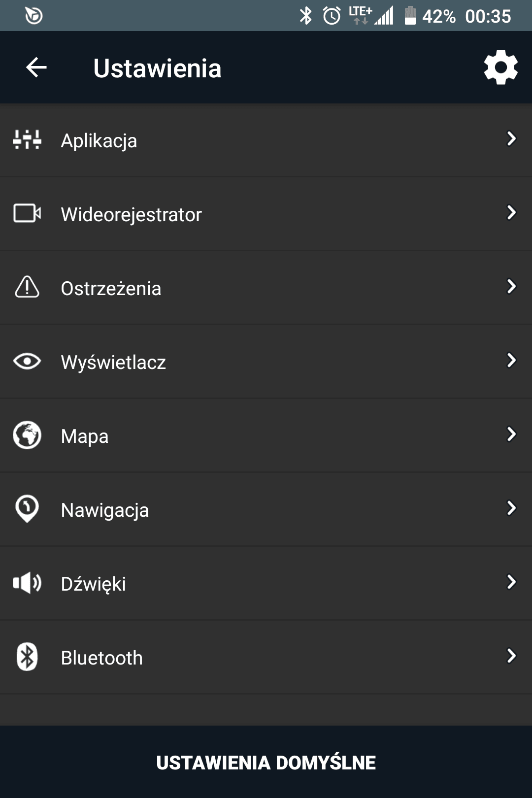Tap the Mapa globe icon
The image size is (532, 798).
[x=27, y=435]
